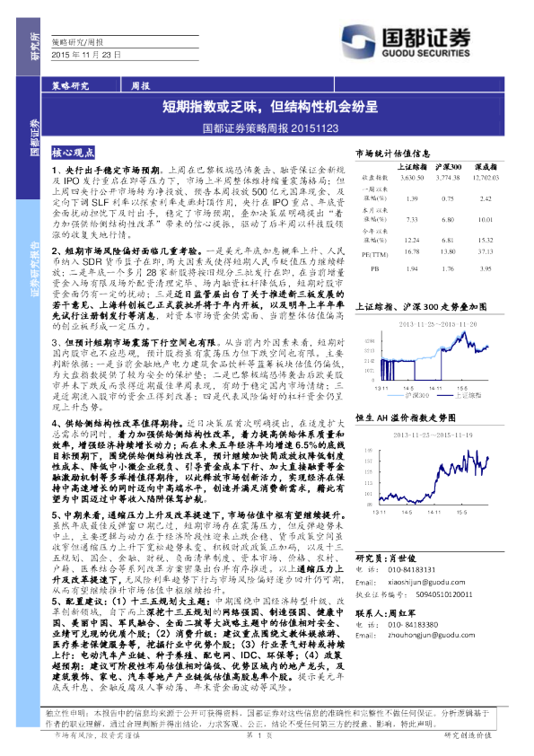Click the 市场统计估值信息 heading
The width and height of the screenshot is (534, 756).
(x=393, y=154)
